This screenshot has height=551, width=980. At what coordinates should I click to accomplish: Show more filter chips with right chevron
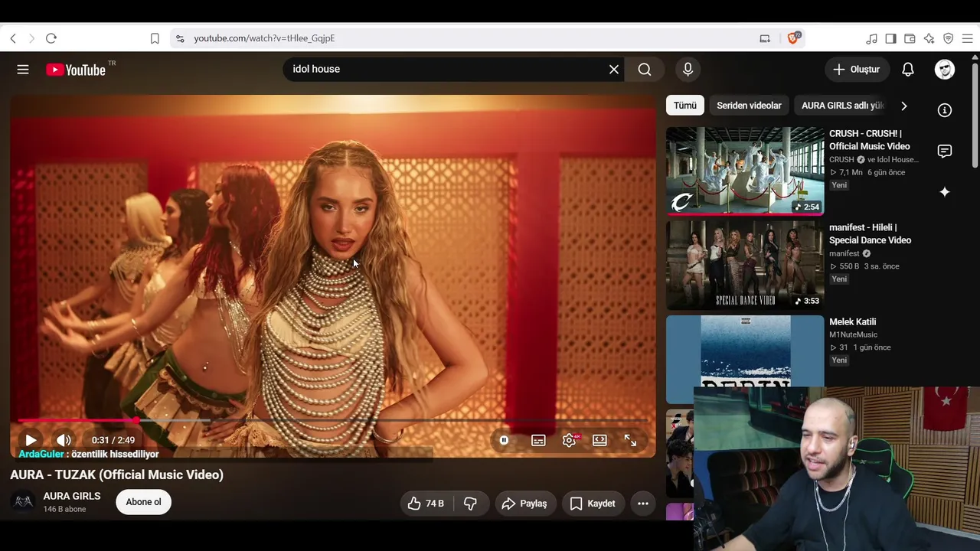coord(904,106)
